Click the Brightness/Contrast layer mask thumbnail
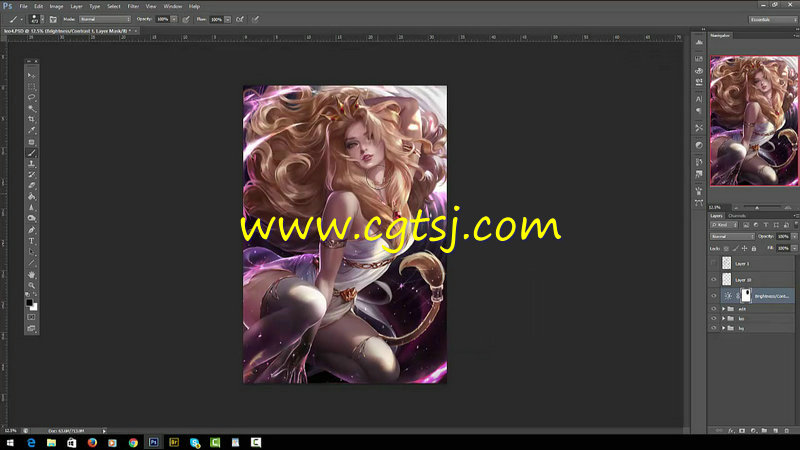 click(746, 295)
